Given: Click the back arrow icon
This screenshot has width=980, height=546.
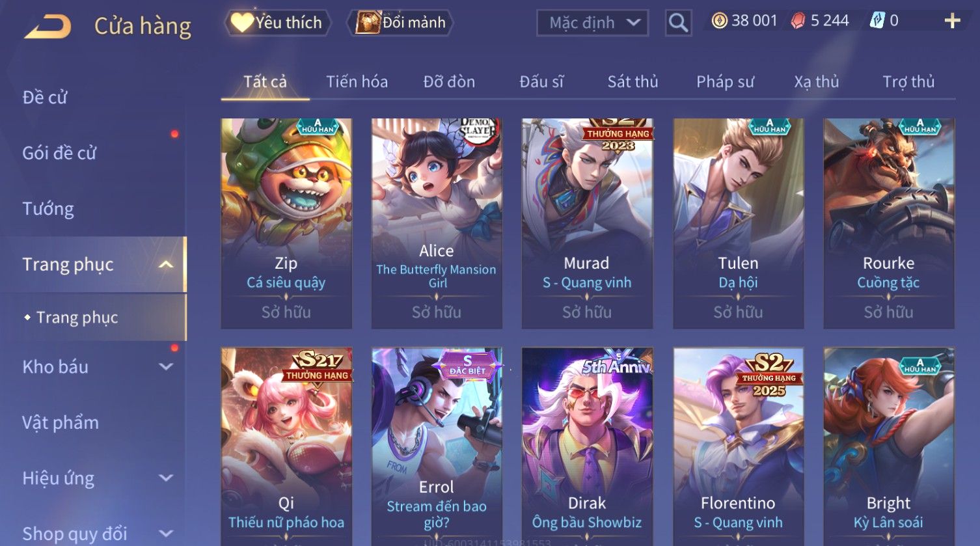Looking at the screenshot, I should point(48,26).
